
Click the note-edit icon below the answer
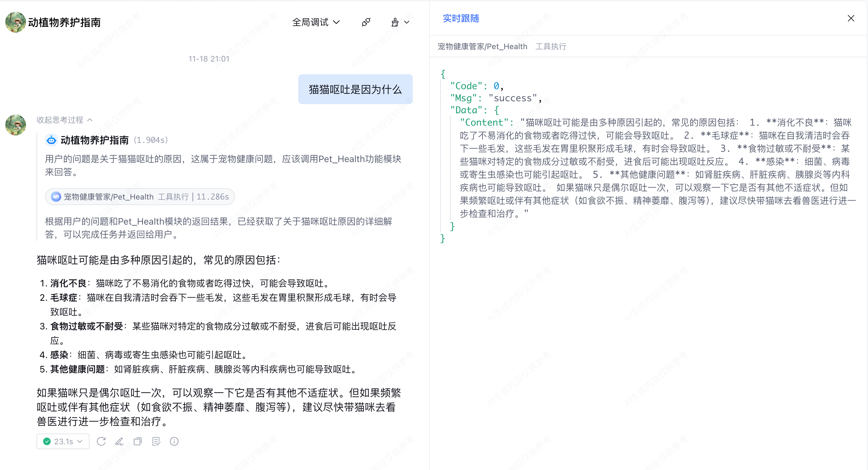coord(156,441)
